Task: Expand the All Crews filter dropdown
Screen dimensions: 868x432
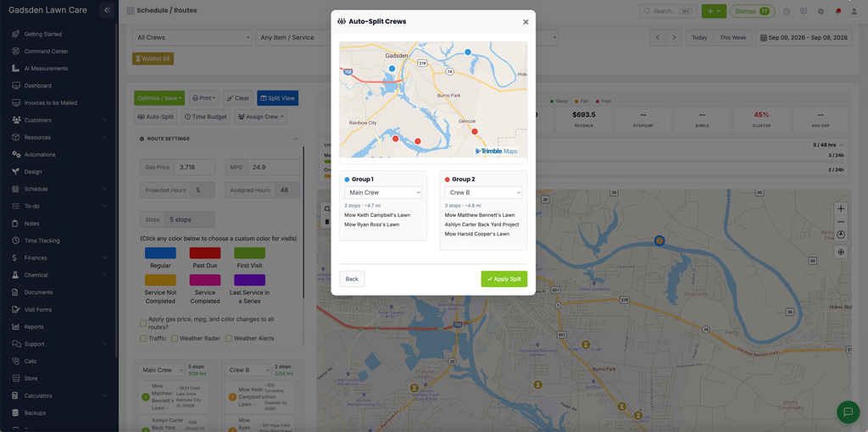Action: point(192,37)
